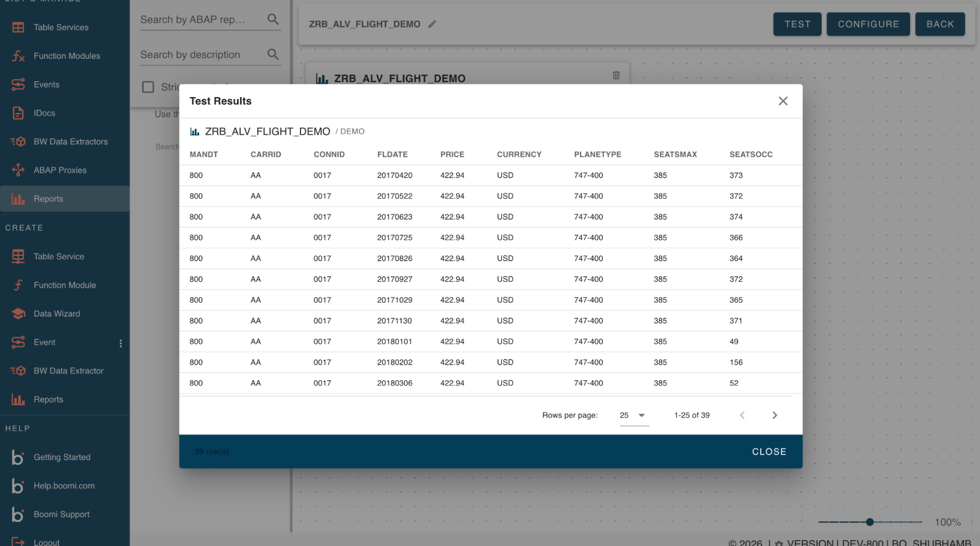Viewport: 980px width, 546px height.
Task: Click cell with date 20170420
Action: tap(395, 175)
